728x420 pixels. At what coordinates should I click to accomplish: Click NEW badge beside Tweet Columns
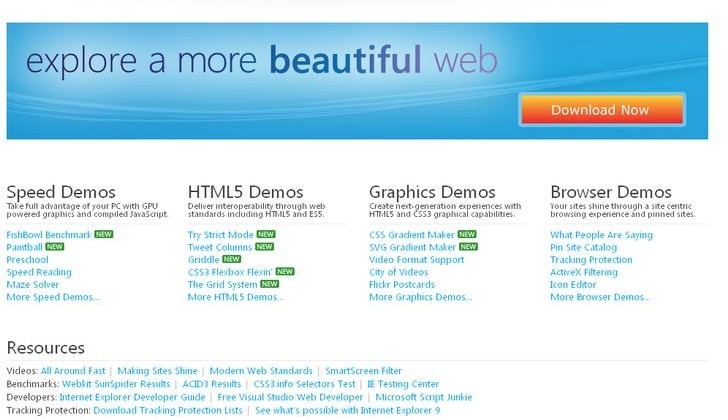tap(264, 247)
